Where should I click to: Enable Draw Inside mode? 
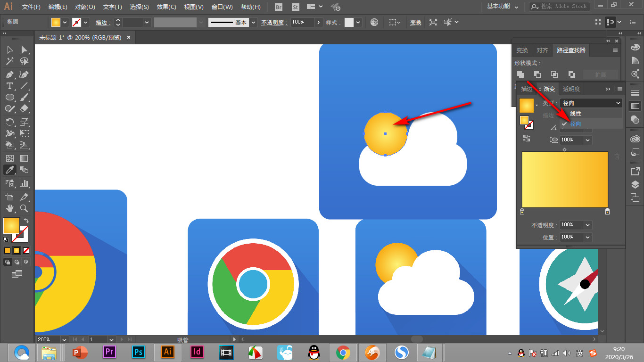26,262
